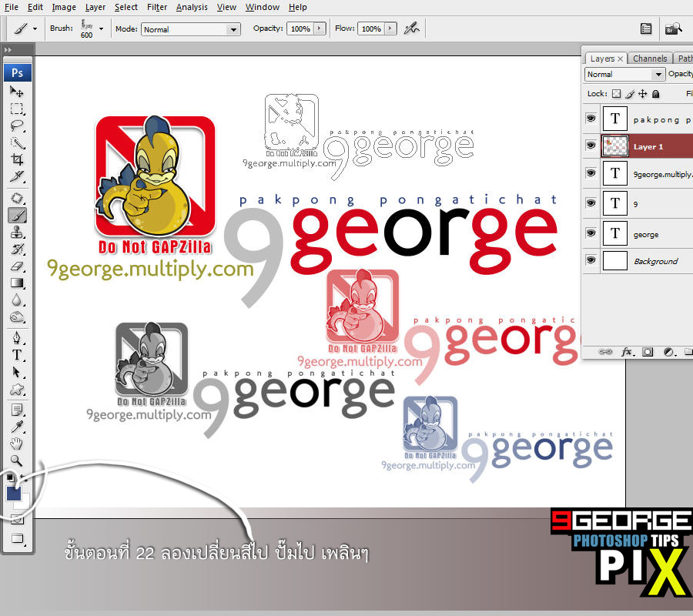Image resolution: width=693 pixels, height=616 pixels.
Task: Swap foreground and background colors
Action: click(x=25, y=477)
